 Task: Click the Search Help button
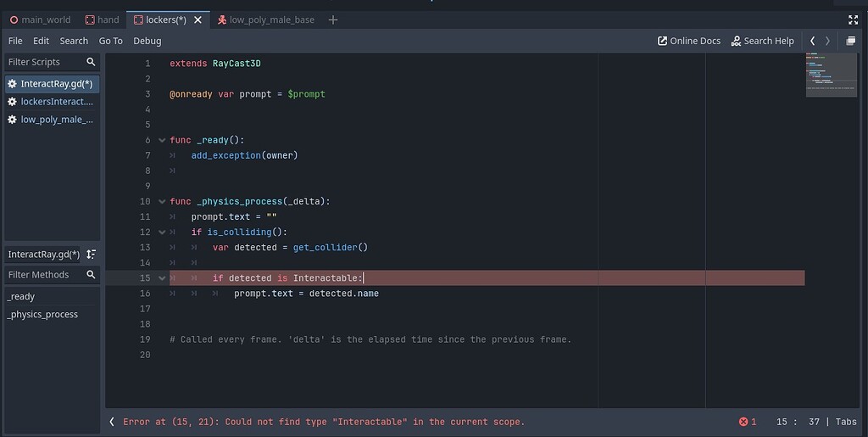[762, 41]
